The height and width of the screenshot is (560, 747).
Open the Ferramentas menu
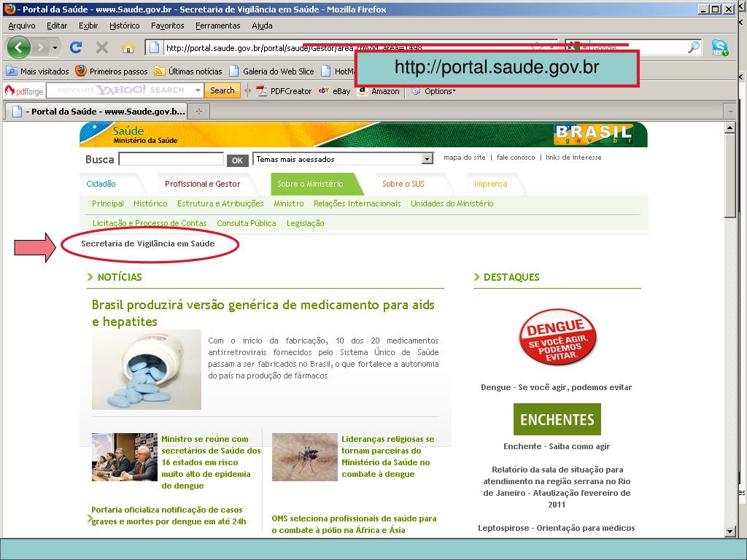(217, 26)
